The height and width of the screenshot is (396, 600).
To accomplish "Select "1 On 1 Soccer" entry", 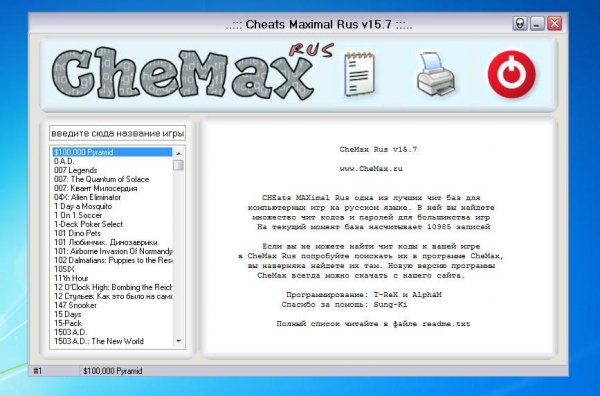I will 112,215.
